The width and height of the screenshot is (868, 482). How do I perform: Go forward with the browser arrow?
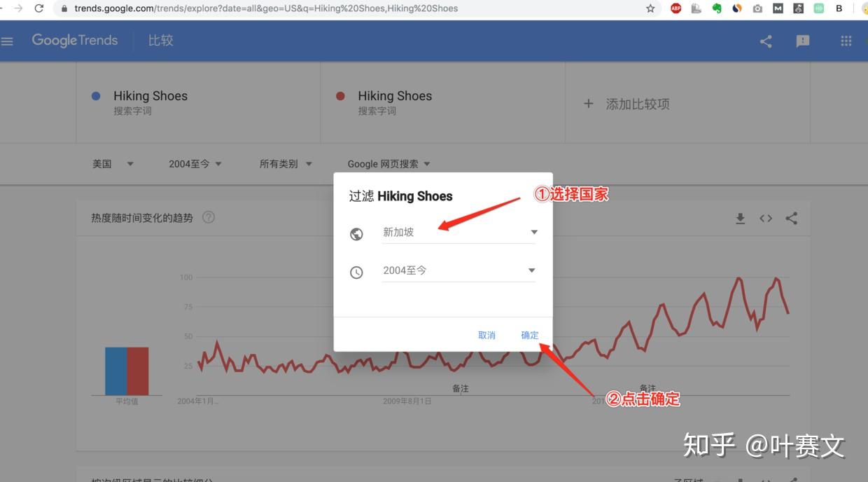coord(17,8)
